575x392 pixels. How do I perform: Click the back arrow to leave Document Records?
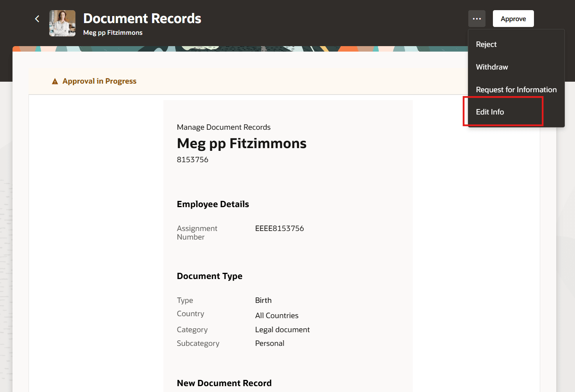coord(37,18)
